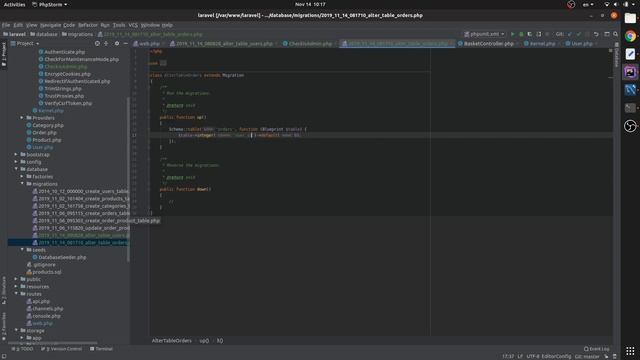Collapse the database folder
The height and width of the screenshot is (360, 640).
tap(16, 169)
